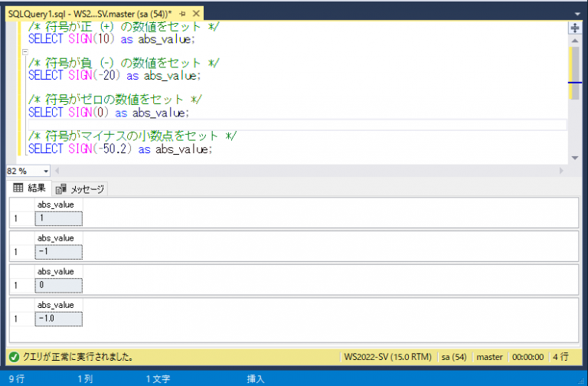Click the 1 文字 character indicator in status bar

pos(158,379)
